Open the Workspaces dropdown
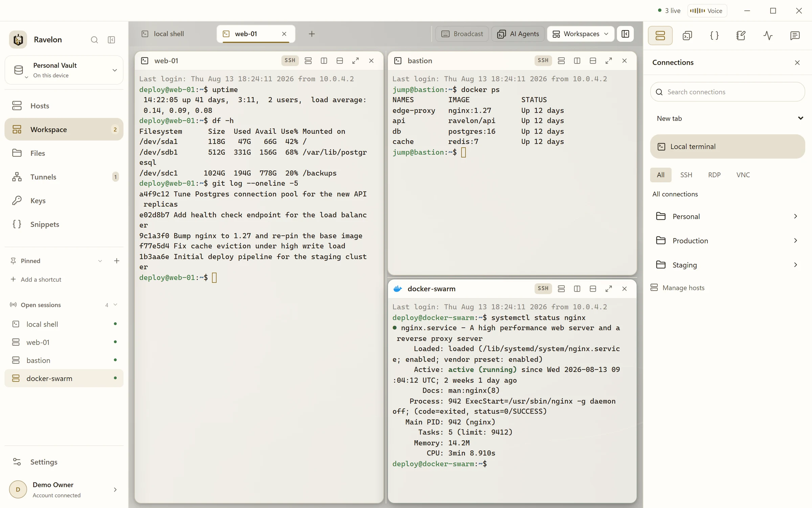812x508 pixels. click(581, 34)
